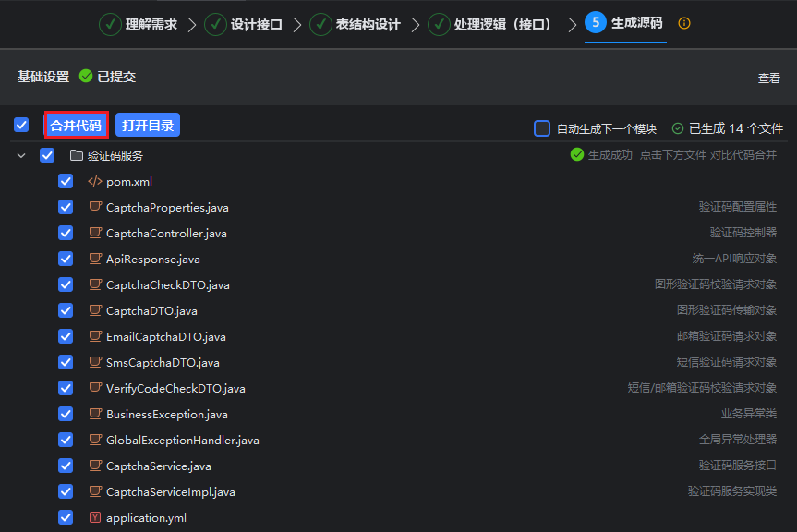The height and width of the screenshot is (532, 797).
Task: Click the folder icon for 验证码服务
Action: coord(77,156)
